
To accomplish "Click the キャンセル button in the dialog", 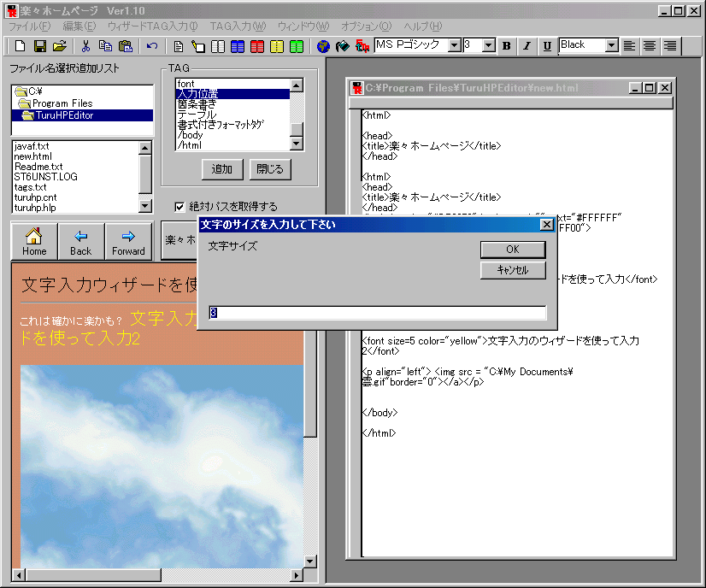I will click(513, 270).
